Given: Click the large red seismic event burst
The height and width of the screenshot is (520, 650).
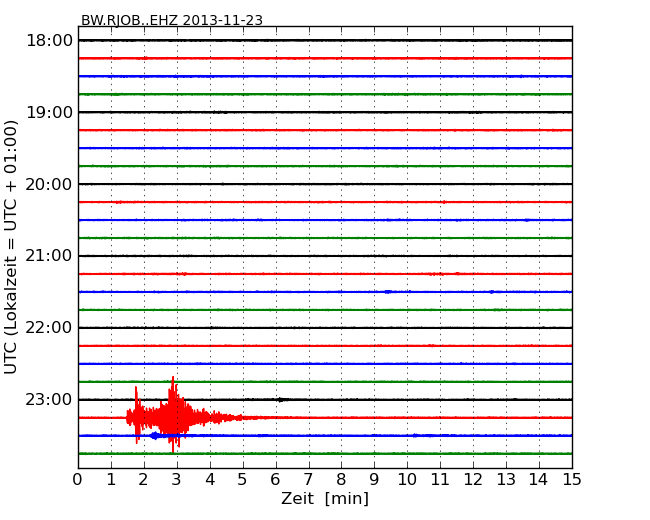Looking at the screenshot, I should pyautogui.click(x=174, y=416).
